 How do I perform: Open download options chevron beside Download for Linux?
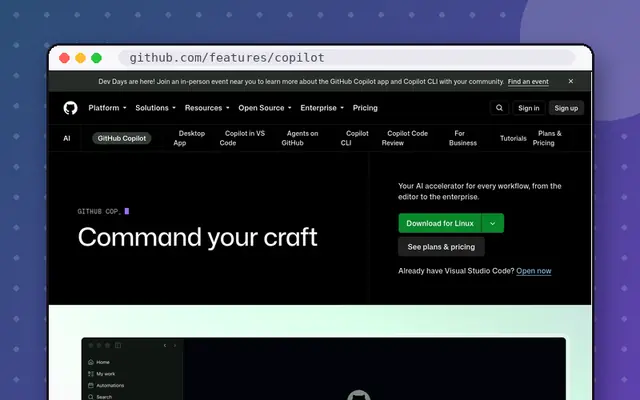[x=493, y=223]
